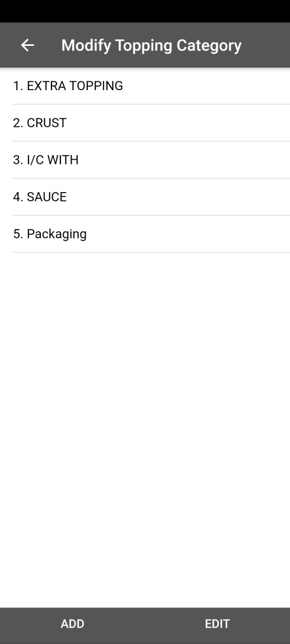290x644 pixels.
Task: Choose the I/C WITH category
Action: [145, 160]
